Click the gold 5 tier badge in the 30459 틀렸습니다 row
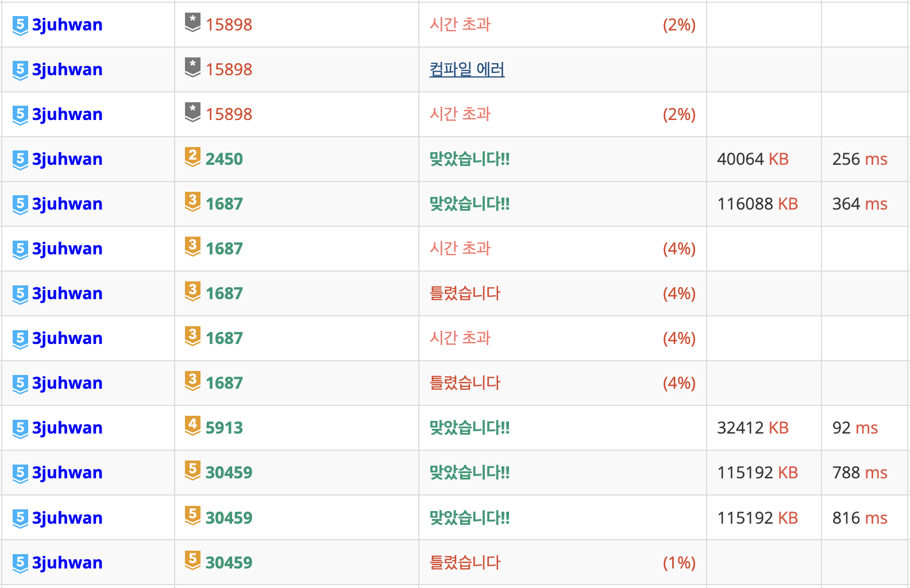The image size is (910, 588). (192, 560)
